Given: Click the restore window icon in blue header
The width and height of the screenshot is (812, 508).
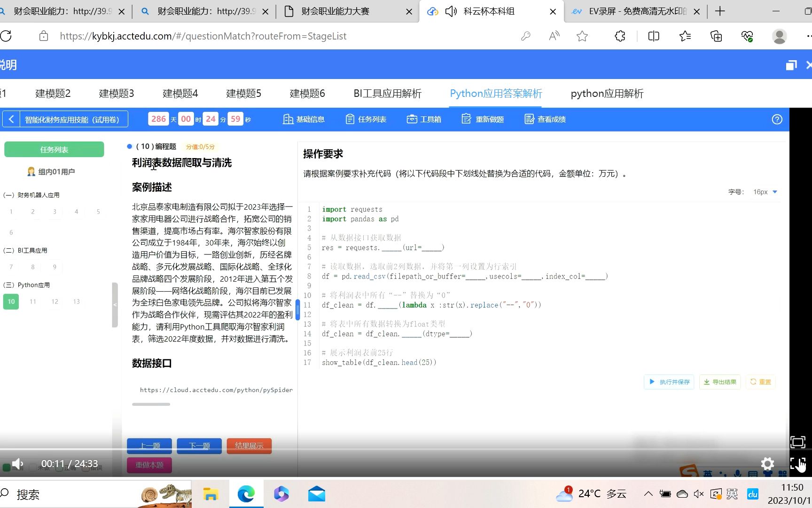Looking at the screenshot, I should coord(791,65).
